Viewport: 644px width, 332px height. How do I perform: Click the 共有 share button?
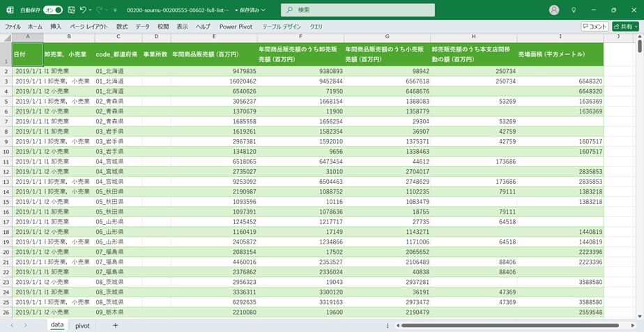click(x=625, y=26)
